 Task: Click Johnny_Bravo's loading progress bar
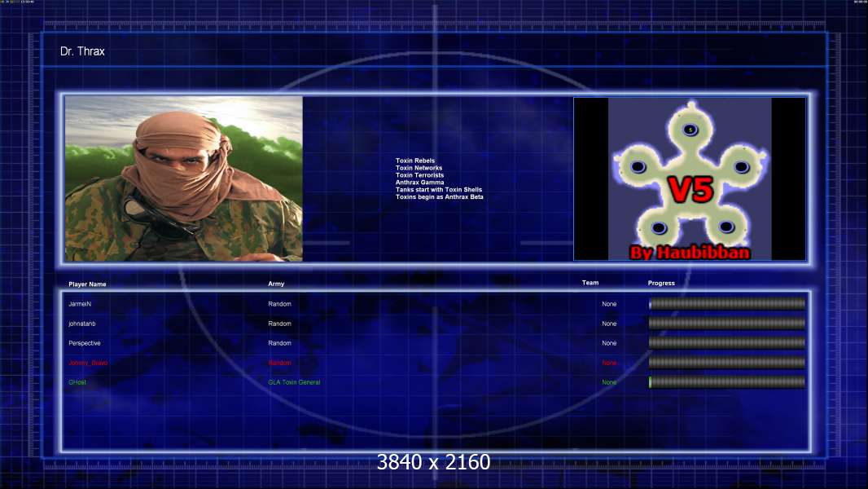pos(727,362)
